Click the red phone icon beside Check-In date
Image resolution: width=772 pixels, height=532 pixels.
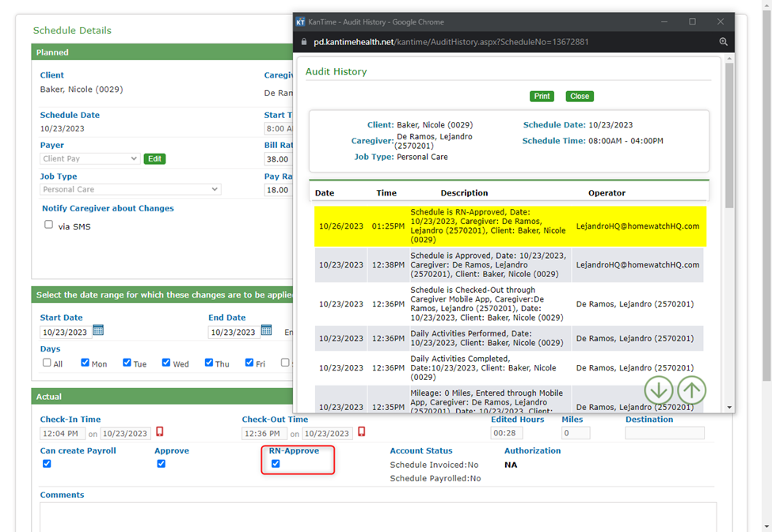click(x=159, y=432)
